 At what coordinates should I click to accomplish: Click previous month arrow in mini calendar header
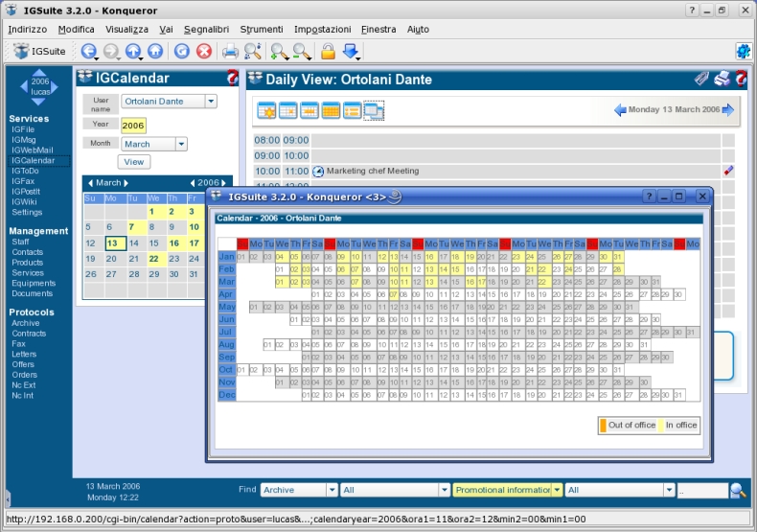(x=90, y=183)
